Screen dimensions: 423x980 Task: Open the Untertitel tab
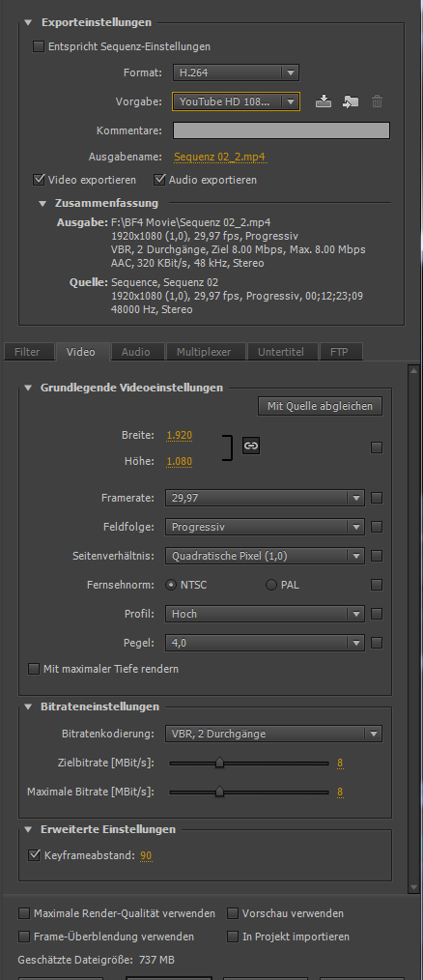click(x=281, y=352)
